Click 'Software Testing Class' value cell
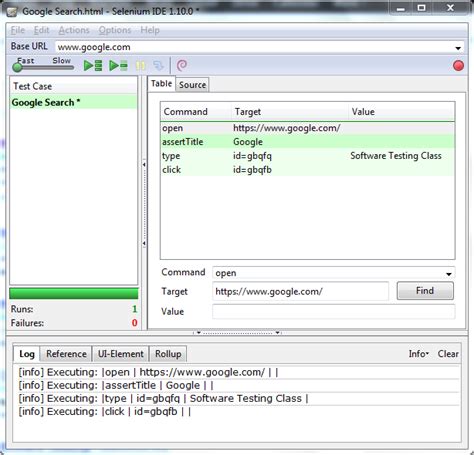This screenshot has height=455, width=474. click(x=396, y=156)
